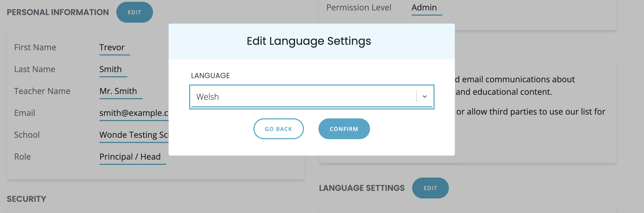Click the Role value Principal / Head
This screenshot has width=644, height=213.
click(x=130, y=157)
